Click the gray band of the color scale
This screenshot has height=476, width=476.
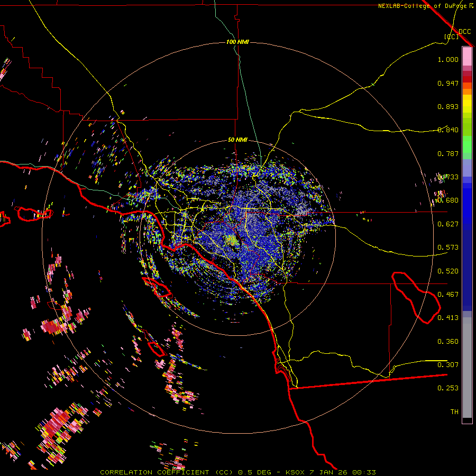click(x=467, y=368)
